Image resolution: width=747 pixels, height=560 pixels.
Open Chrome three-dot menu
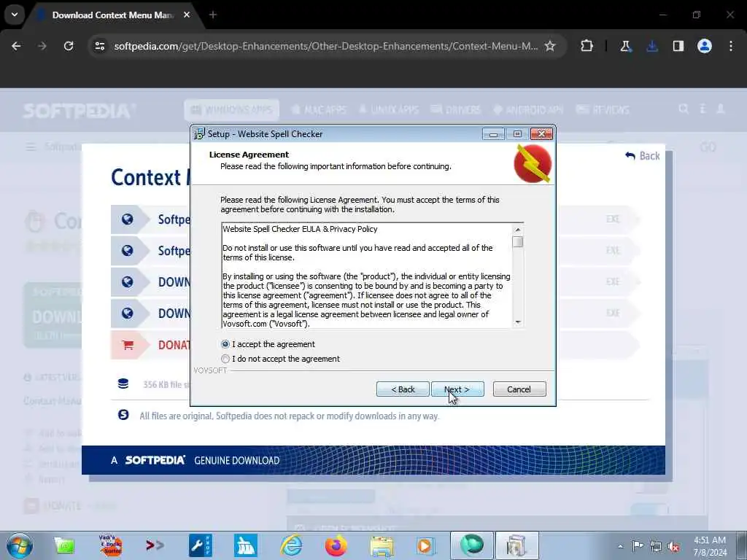click(x=731, y=46)
